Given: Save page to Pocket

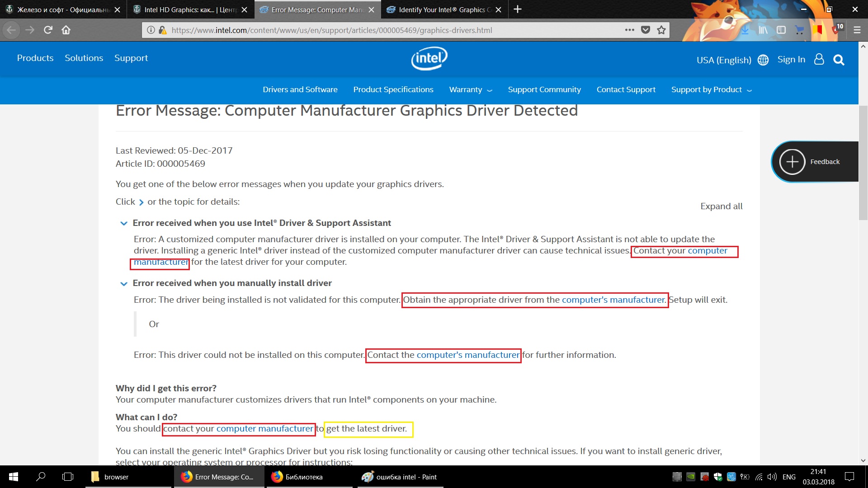Looking at the screenshot, I should [x=646, y=30].
